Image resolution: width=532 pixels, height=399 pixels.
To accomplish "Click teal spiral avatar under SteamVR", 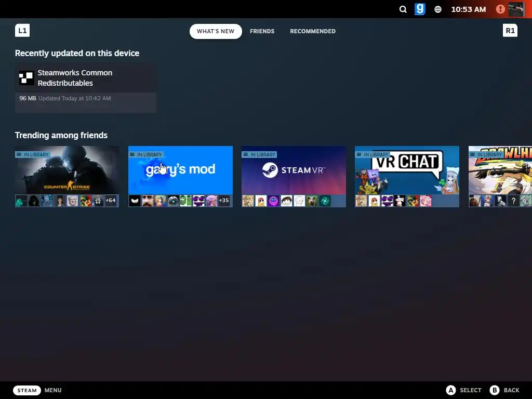I will point(325,201).
